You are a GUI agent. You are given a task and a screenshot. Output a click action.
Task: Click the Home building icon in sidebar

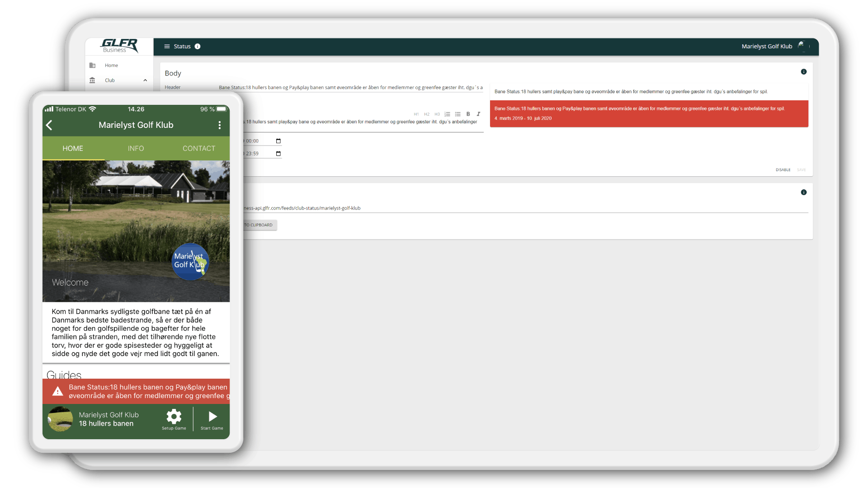coord(92,66)
